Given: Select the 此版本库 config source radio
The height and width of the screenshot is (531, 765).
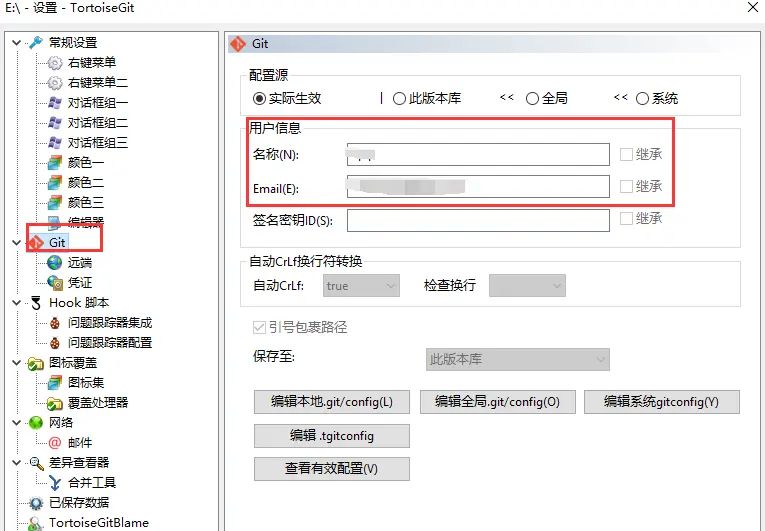Looking at the screenshot, I should [x=399, y=99].
